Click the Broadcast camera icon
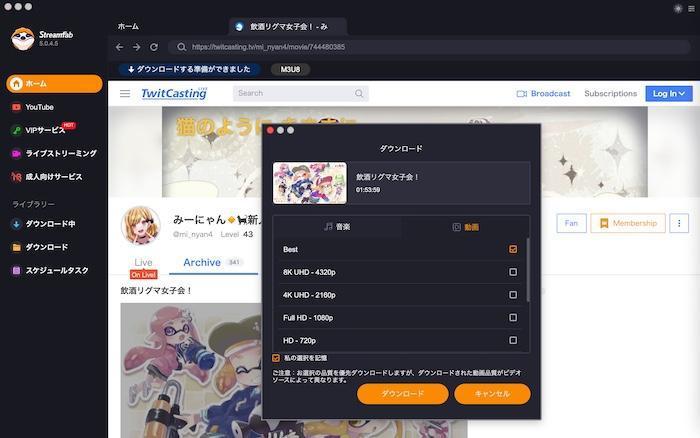 coord(521,94)
